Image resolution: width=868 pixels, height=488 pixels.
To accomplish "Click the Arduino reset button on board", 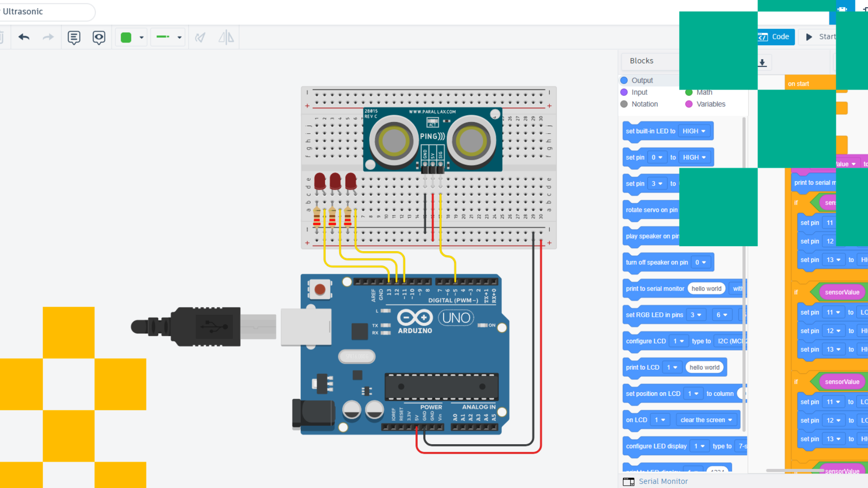I will click(x=320, y=289).
